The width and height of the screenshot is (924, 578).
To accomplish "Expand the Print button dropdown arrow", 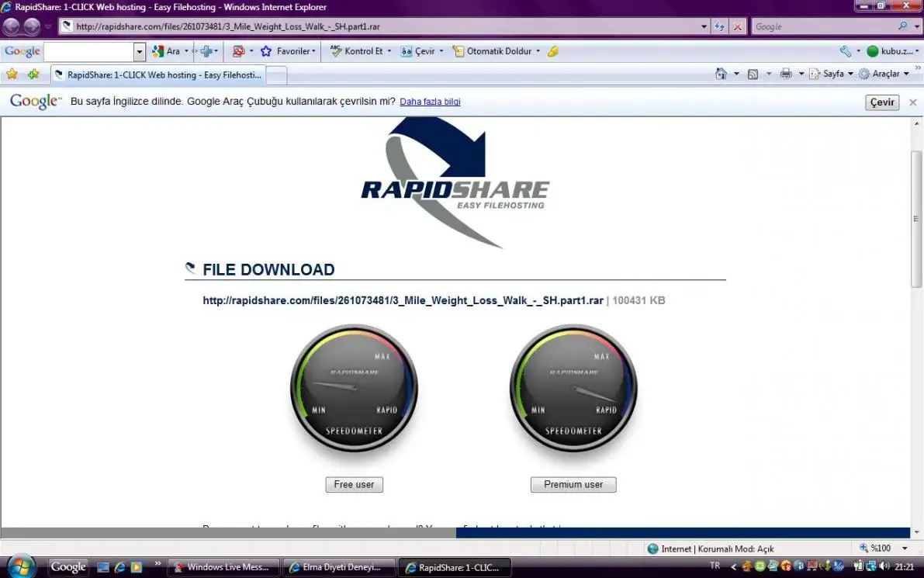I will (x=801, y=74).
